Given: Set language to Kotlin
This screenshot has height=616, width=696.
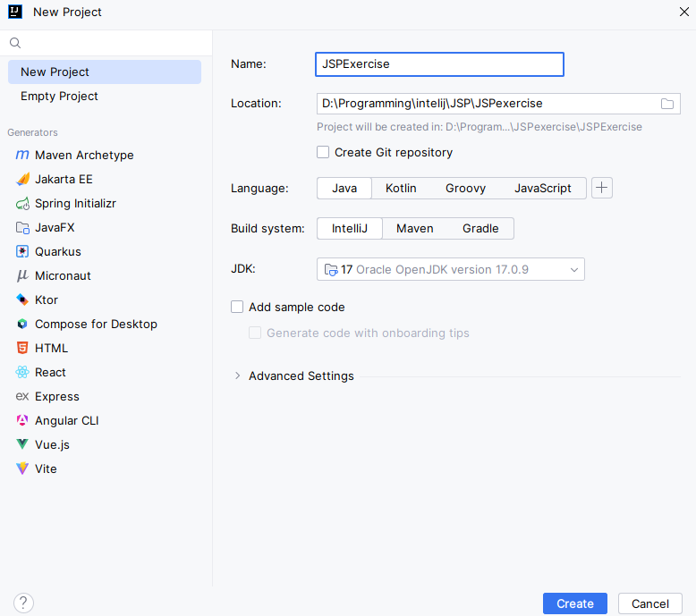Looking at the screenshot, I should pyautogui.click(x=401, y=188).
